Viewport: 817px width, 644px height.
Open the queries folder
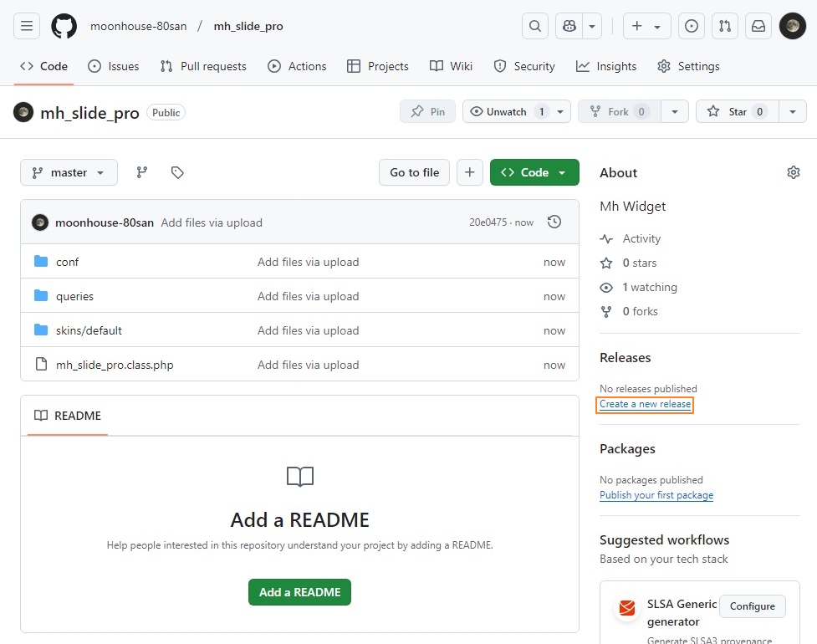pyautogui.click(x=74, y=296)
